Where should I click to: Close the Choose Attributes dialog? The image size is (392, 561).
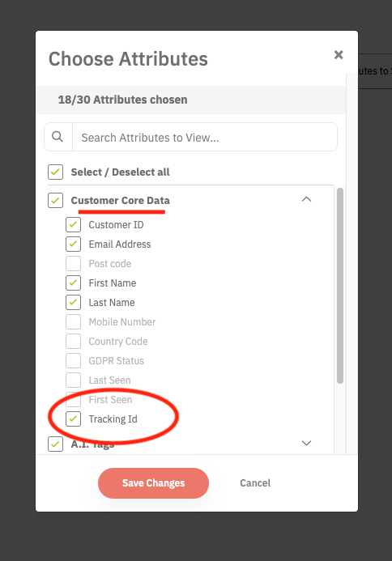[x=339, y=55]
